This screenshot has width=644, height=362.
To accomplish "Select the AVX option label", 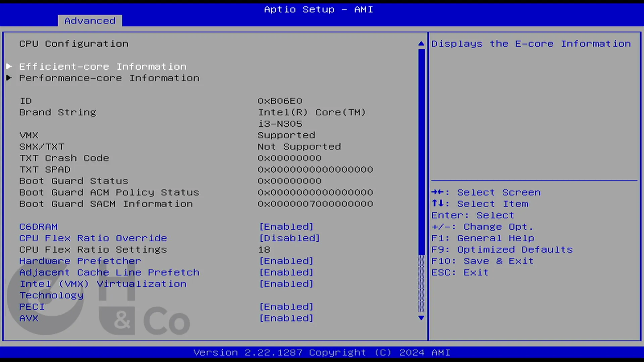I will pos(29,318).
